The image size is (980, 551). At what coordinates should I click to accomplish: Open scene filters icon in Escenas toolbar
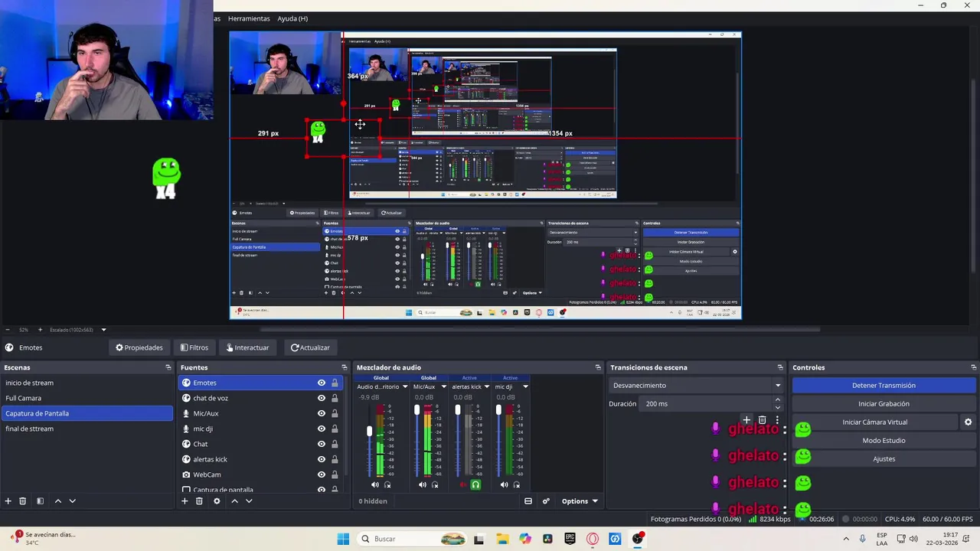[40, 501]
